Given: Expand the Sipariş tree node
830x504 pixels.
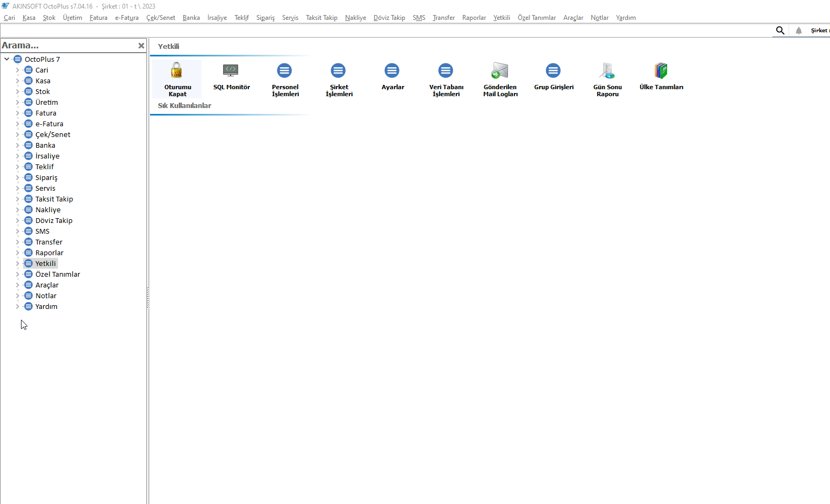Looking at the screenshot, I should (x=17, y=177).
